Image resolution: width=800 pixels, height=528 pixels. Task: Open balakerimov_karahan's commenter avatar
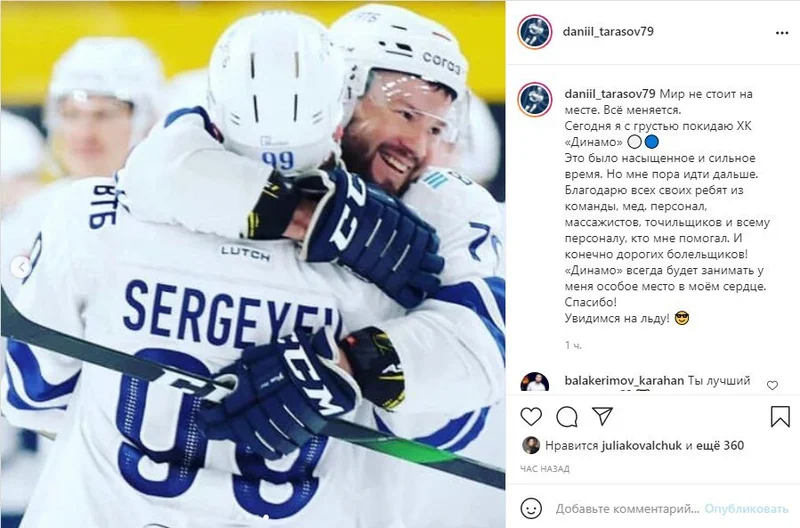[x=535, y=382]
